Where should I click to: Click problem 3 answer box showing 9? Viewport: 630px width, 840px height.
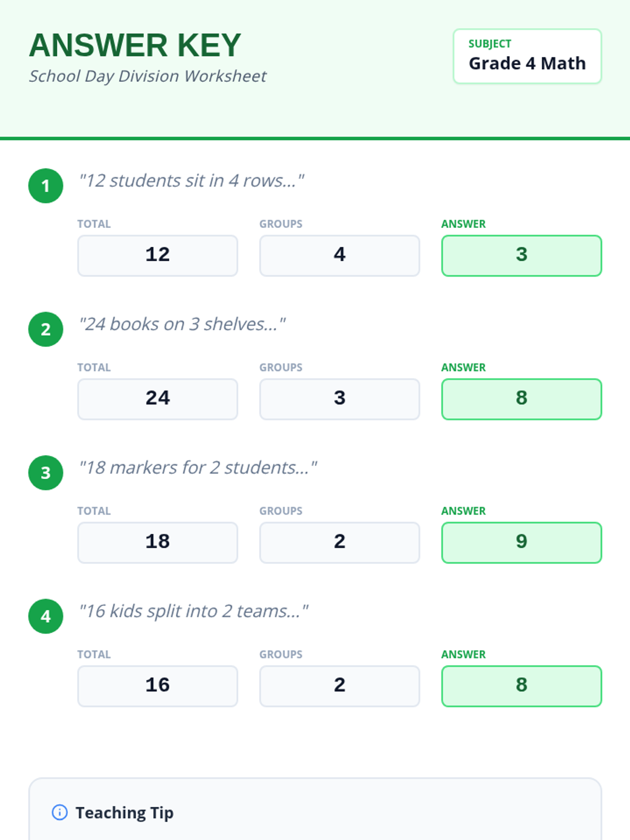[x=521, y=542]
